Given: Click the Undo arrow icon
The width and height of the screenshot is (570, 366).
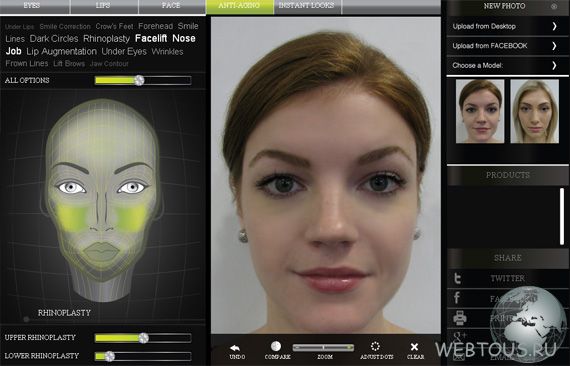Looking at the screenshot, I should (235, 348).
